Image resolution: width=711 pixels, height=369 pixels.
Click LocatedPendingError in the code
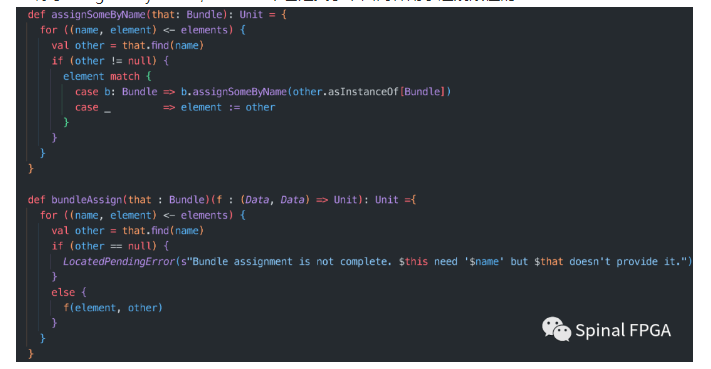[x=119, y=262]
